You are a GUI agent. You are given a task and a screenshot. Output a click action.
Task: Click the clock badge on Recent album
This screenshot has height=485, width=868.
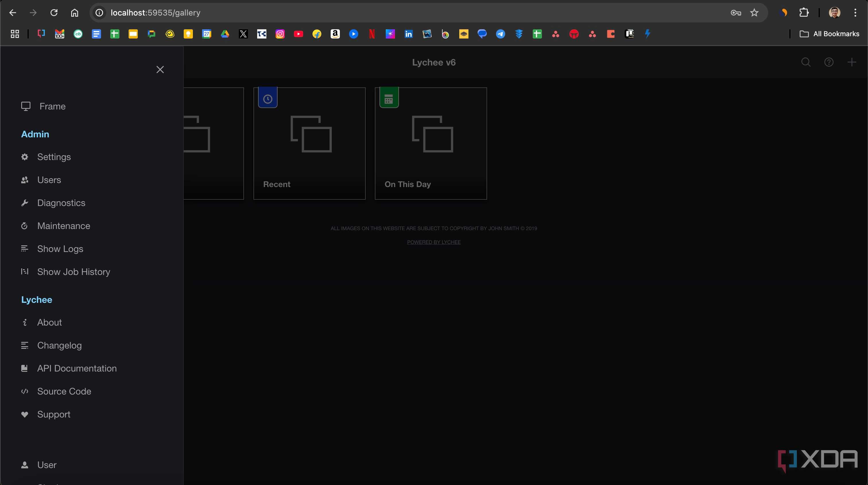pos(268,98)
